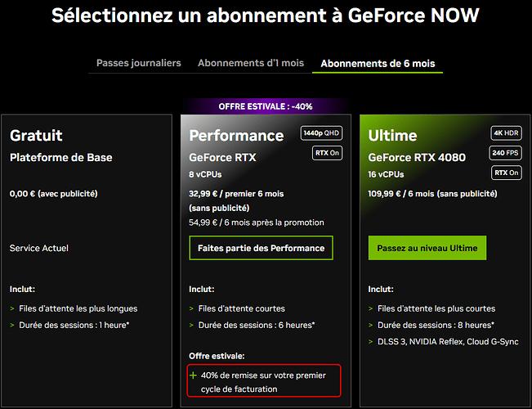Screen dimensions: 532x409
Task: Click the 240 FPS badge
Action: coord(507,153)
